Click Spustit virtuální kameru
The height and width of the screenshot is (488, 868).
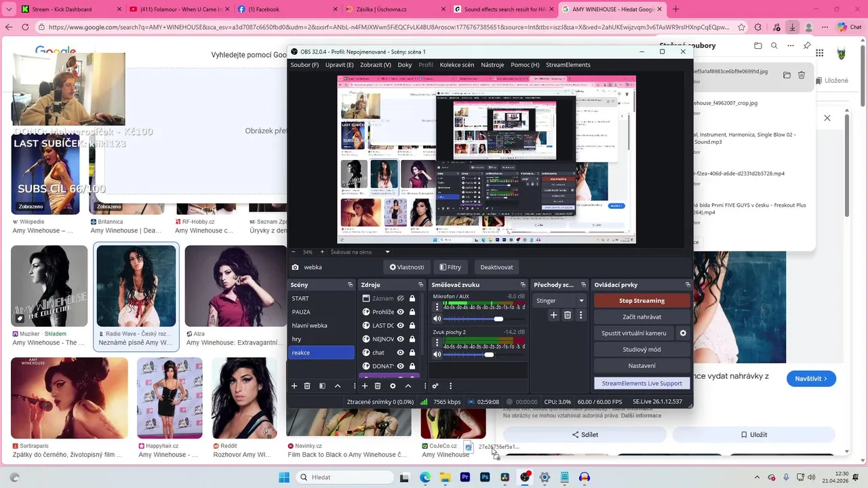point(633,333)
